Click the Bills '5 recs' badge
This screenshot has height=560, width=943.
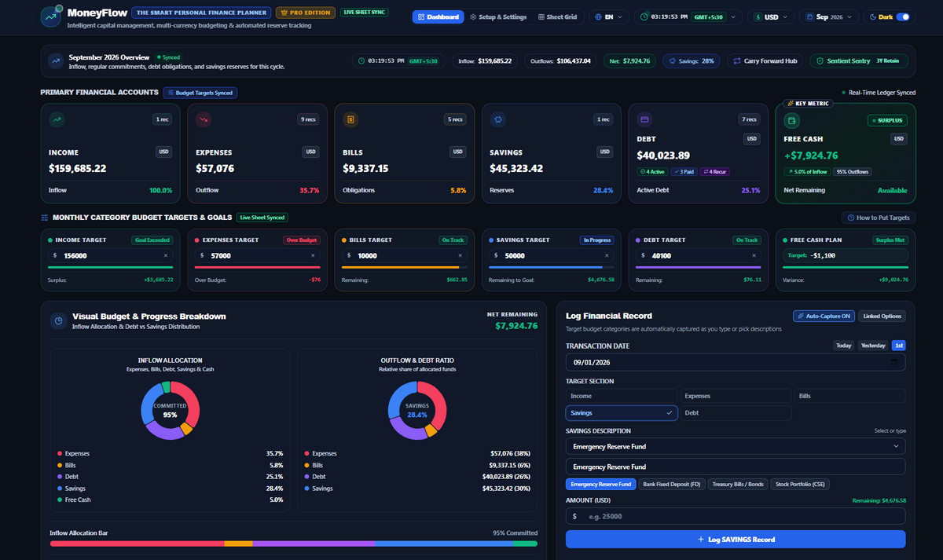(x=455, y=119)
